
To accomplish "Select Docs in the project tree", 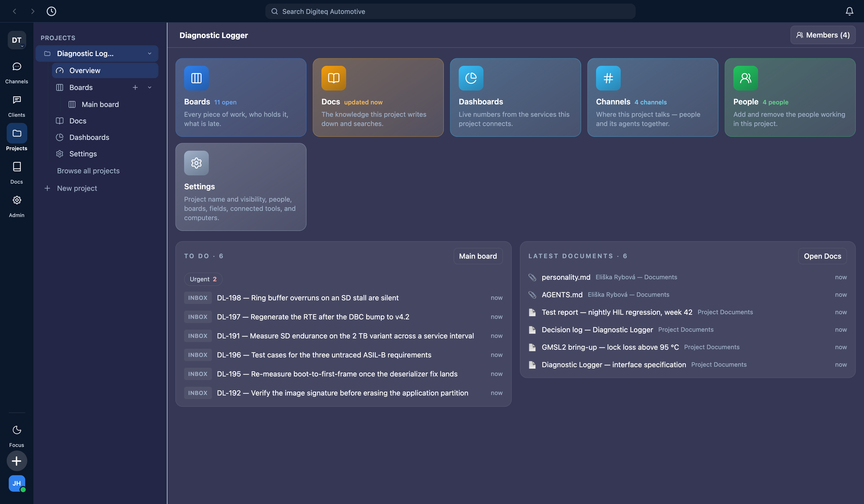I will point(105,121).
